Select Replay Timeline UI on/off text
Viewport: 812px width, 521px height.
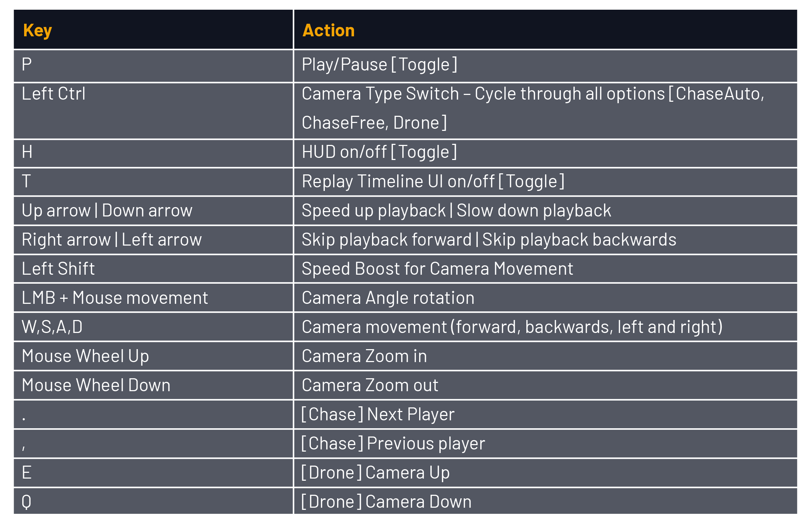433,181
